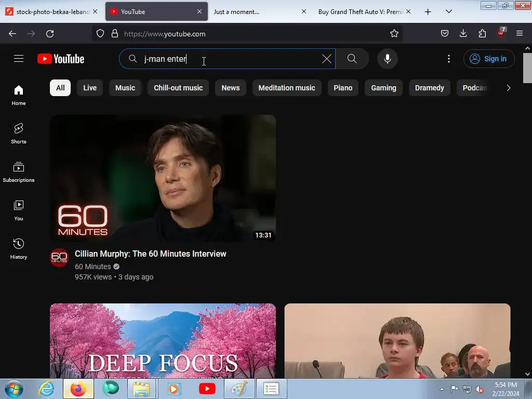Show hidden tray icons arrow

pos(442,389)
